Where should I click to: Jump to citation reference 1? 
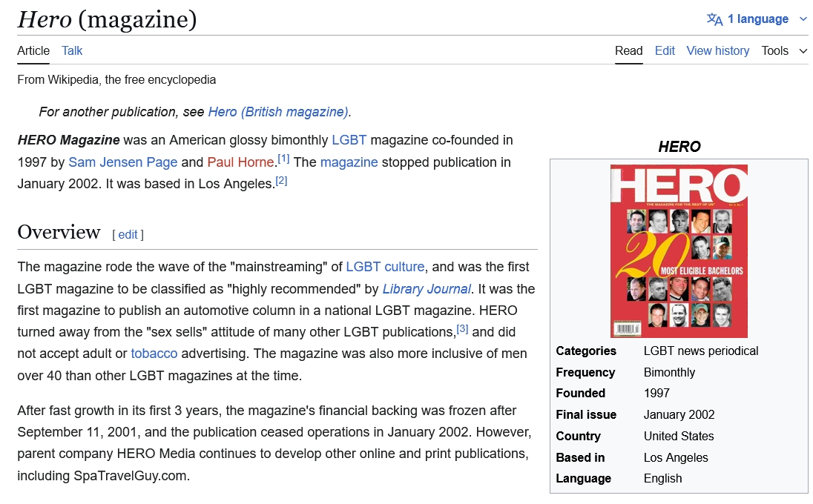[x=283, y=159]
